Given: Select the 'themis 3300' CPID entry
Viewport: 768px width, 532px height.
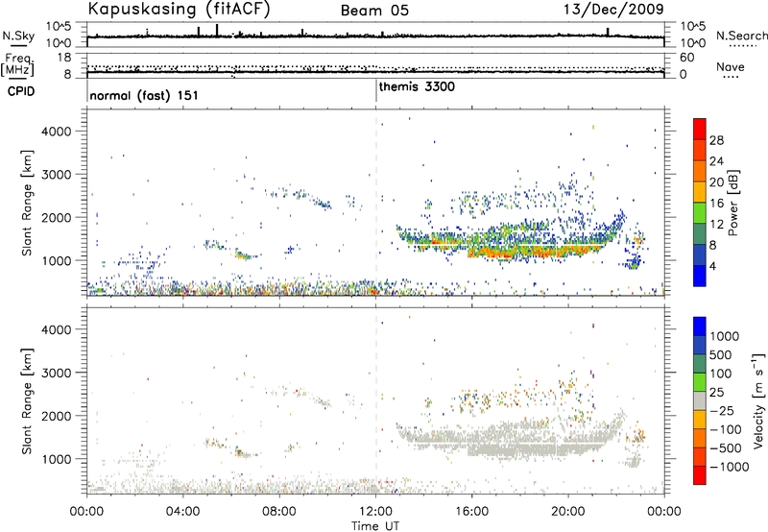Looking at the screenshot, I should [x=417, y=86].
